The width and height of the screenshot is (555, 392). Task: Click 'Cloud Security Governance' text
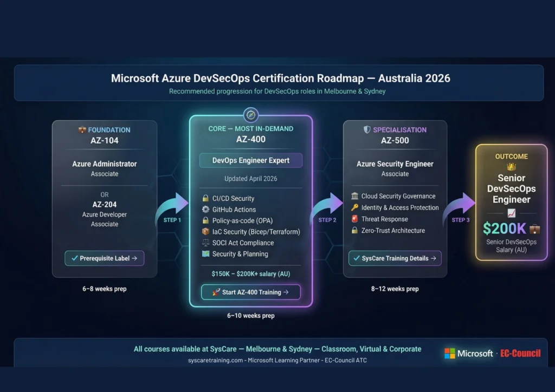click(398, 196)
